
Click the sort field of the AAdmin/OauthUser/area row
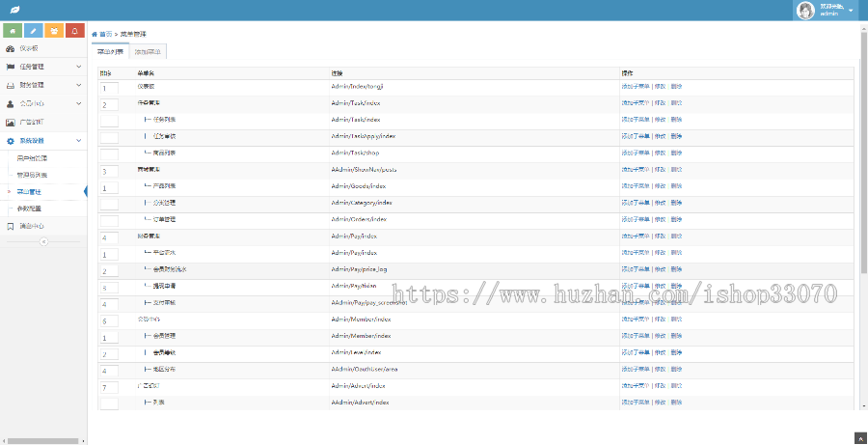pyautogui.click(x=109, y=371)
